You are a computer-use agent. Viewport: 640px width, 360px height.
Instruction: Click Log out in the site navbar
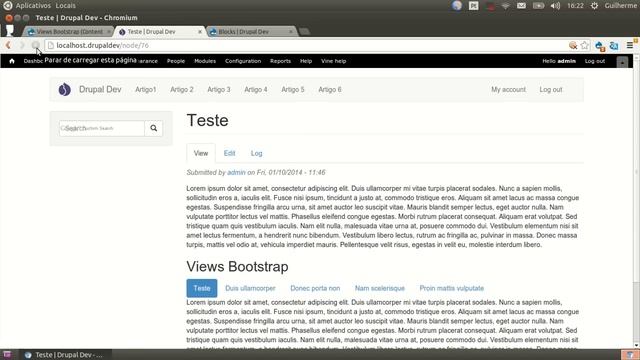[551, 89]
